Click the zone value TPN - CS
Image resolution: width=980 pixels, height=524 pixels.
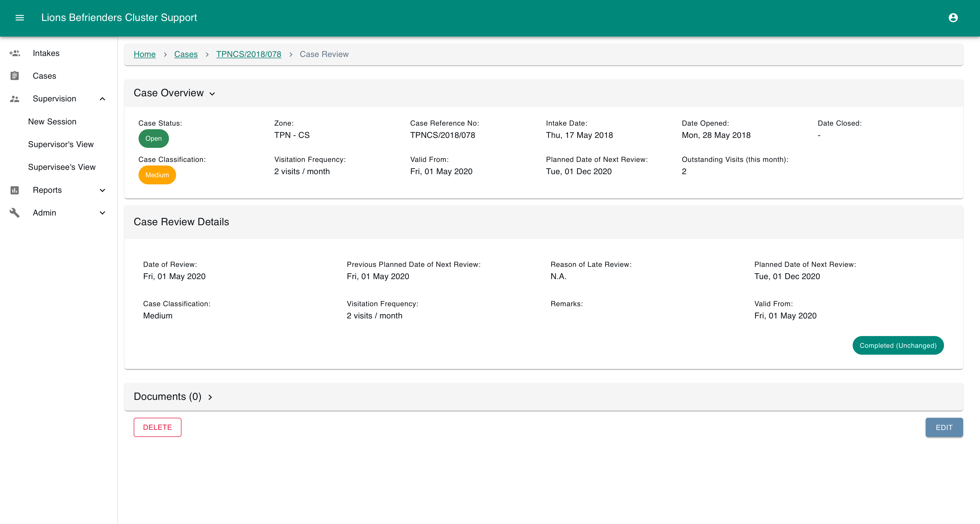pyautogui.click(x=292, y=135)
